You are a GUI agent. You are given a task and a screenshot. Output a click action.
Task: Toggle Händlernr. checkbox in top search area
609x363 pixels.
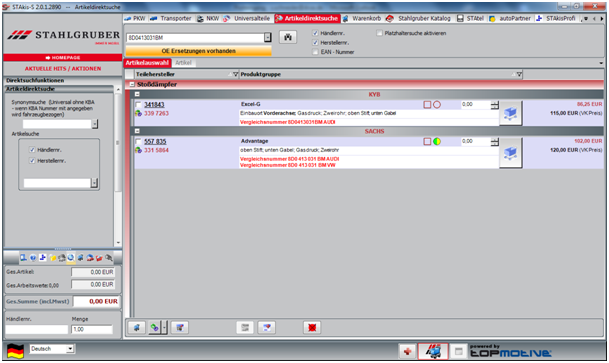(315, 33)
